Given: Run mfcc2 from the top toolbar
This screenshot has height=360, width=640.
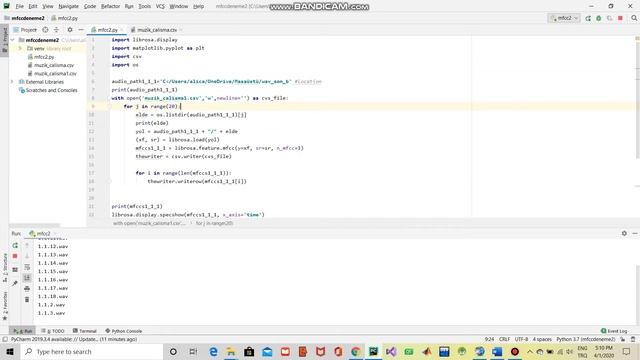Looking at the screenshot, I should click(x=588, y=18).
